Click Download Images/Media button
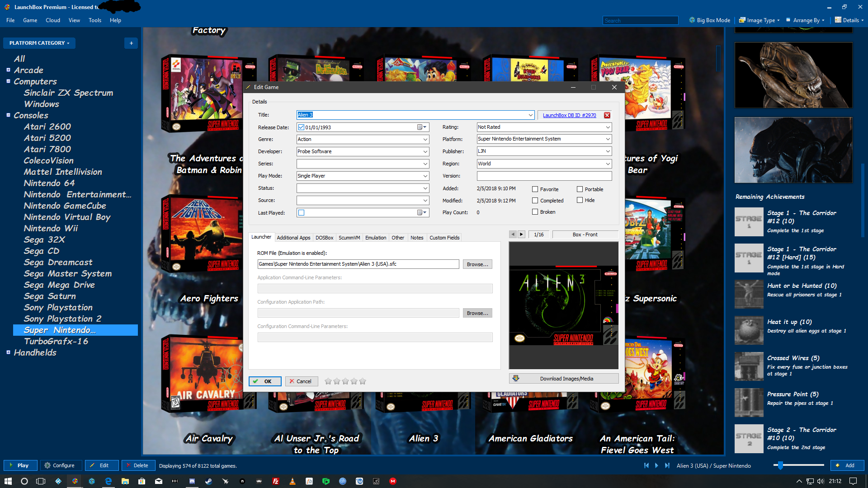This screenshot has width=868, height=488. tap(564, 379)
